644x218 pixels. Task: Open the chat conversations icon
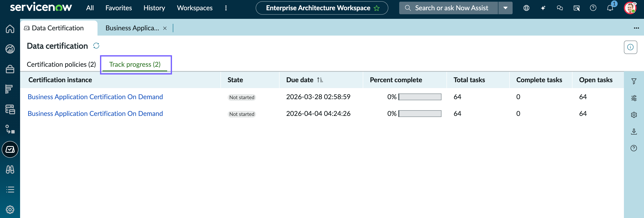(560, 8)
